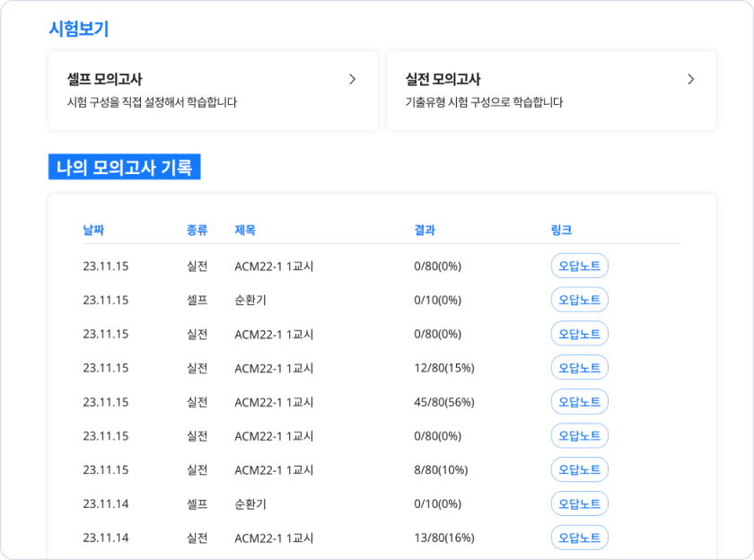The height and width of the screenshot is (560, 754).
Task: Open 오답노트 for the 45/80(56%) result row
Action: point(579,401)
